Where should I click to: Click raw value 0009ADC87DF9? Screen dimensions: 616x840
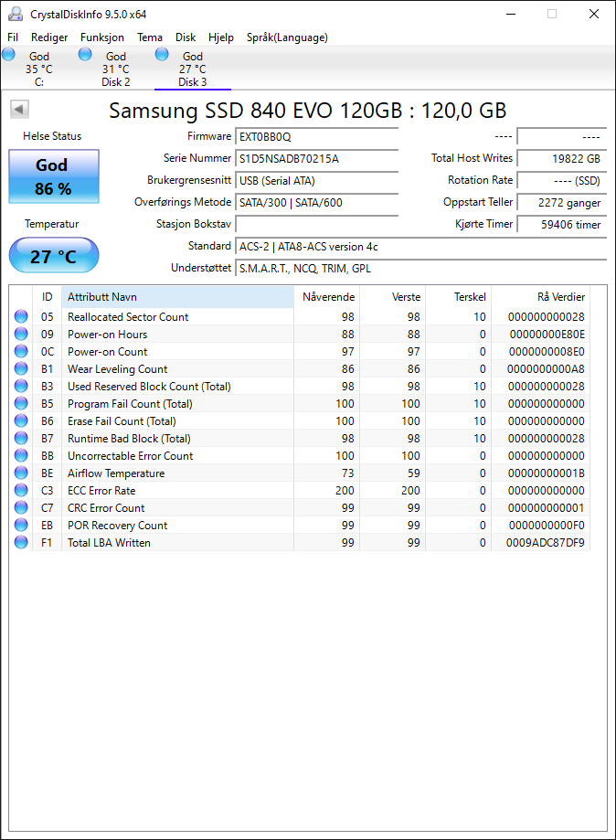pyautogui.click(x=546, y=543)
